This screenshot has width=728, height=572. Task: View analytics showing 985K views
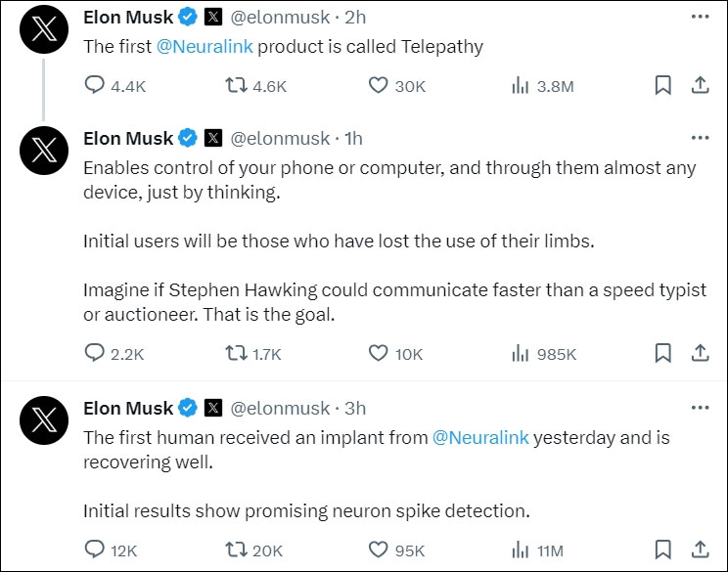(x=521, y=354)
